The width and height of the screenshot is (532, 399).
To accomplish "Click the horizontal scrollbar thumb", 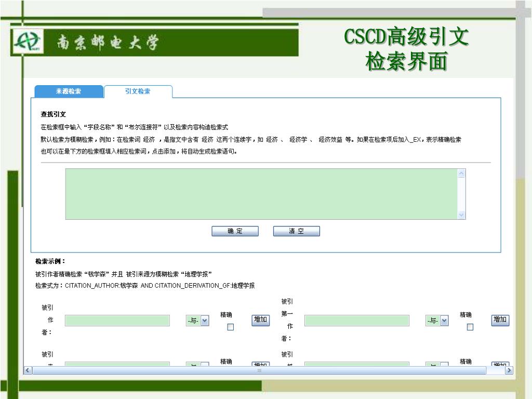I will [x=259, y=370].
